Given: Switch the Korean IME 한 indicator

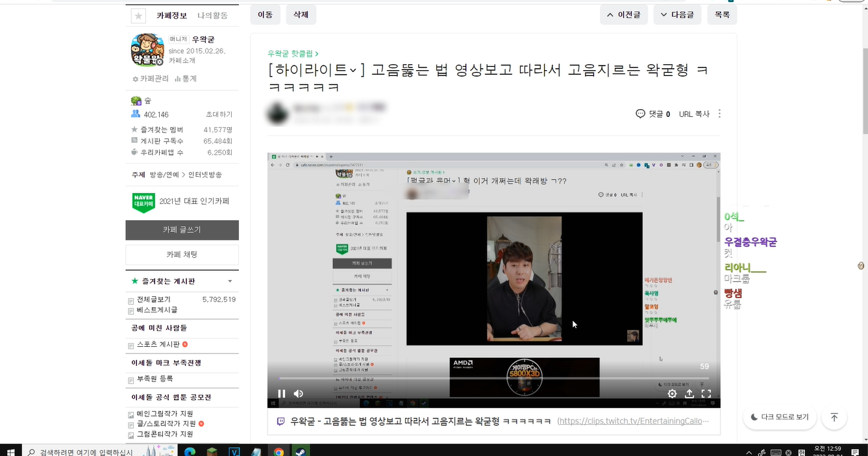Looking at the screenshot, I should point(800,453).
